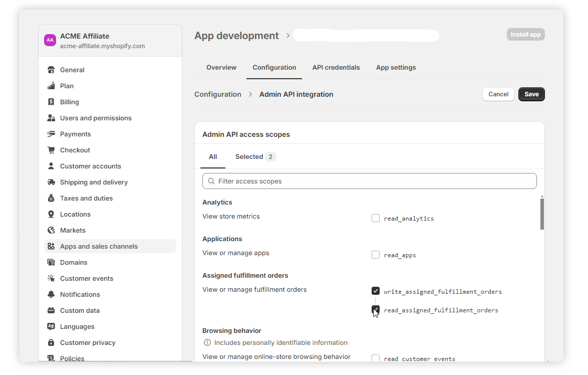Enable the read_analytics checkbox

pos(376,219)
